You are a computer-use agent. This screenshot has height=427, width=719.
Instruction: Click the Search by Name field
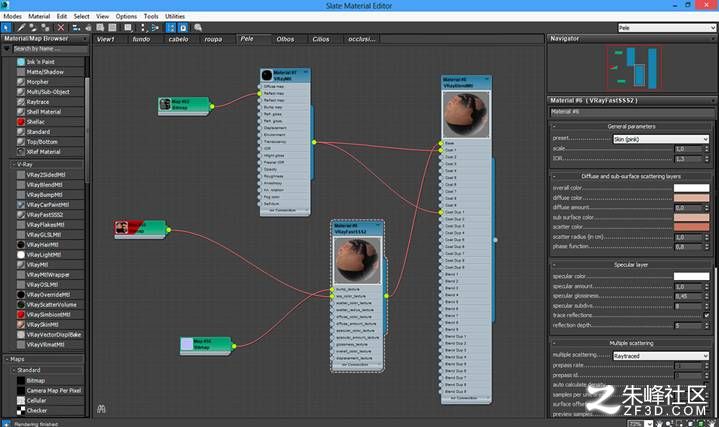49,49
